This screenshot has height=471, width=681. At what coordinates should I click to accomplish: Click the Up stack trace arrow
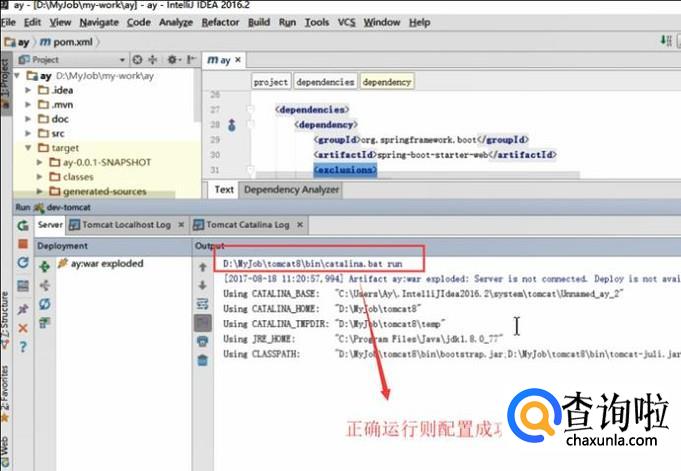click(202, 267)
